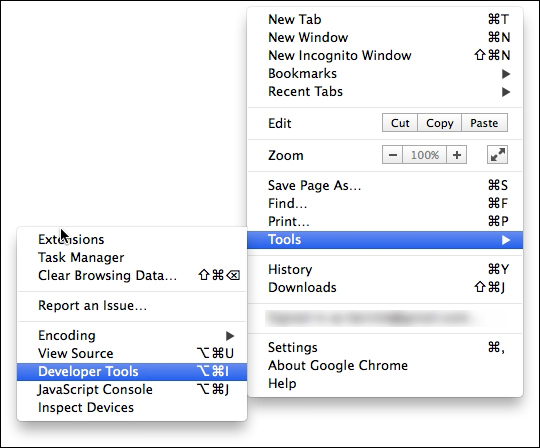Expand the Bookmarks submenu arrow
This screenshot has width=540, height=448.
click(x=506, y=74)
